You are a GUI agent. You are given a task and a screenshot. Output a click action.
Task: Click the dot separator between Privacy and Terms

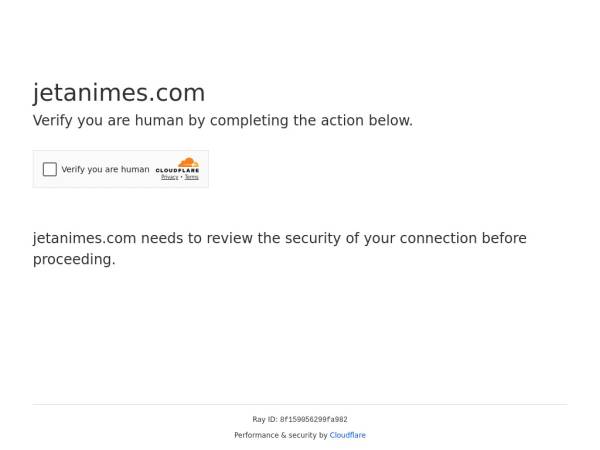(181, 177)
